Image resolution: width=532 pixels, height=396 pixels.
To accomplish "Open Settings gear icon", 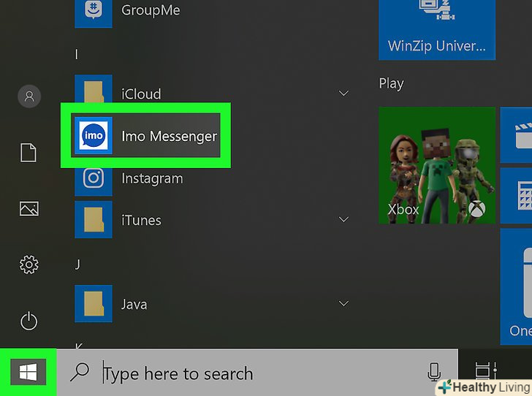I will coord(28,264).
